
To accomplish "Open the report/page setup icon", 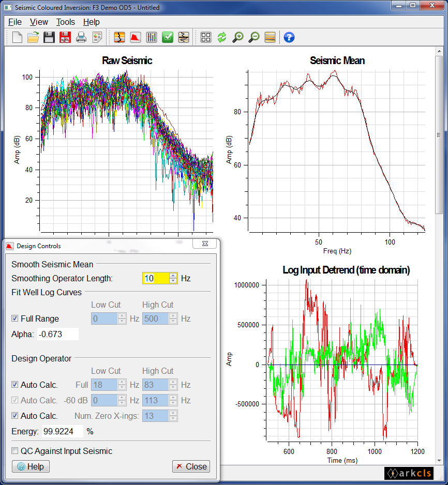I will [x=97, y=37].
